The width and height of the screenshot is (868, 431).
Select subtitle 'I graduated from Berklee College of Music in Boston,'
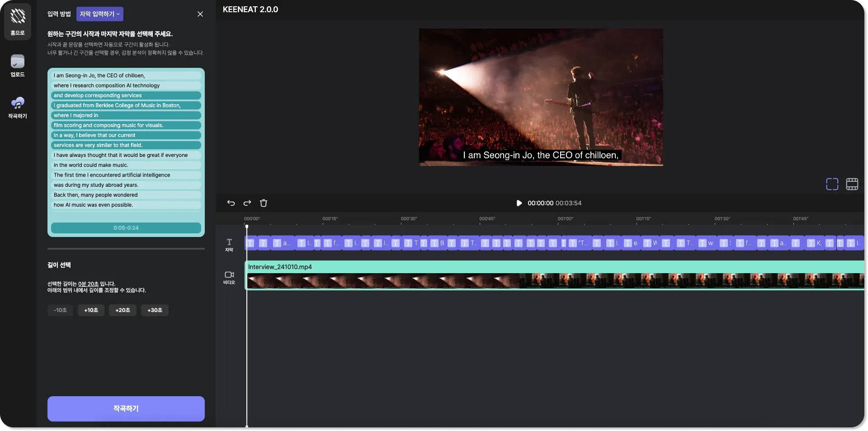(x=126, y=105)
